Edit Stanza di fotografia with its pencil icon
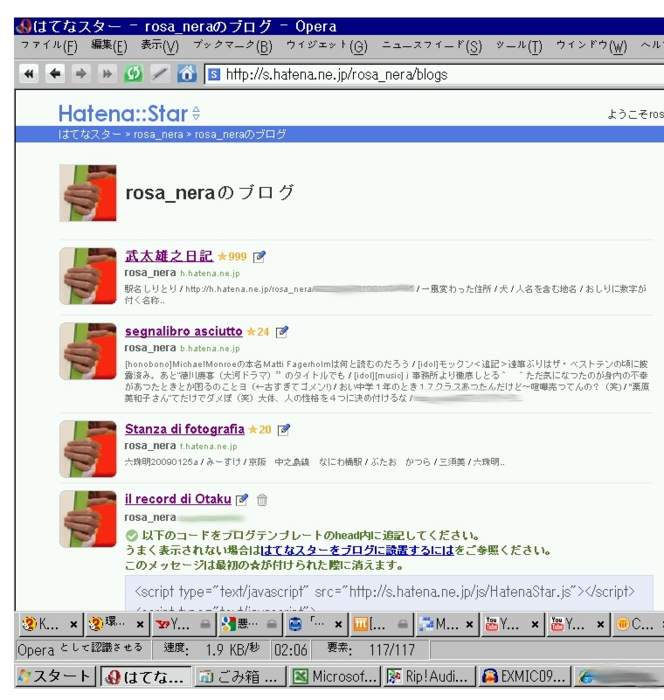This screenshot has height=700, width=664. pyautogui.click(x=284, y=429)
